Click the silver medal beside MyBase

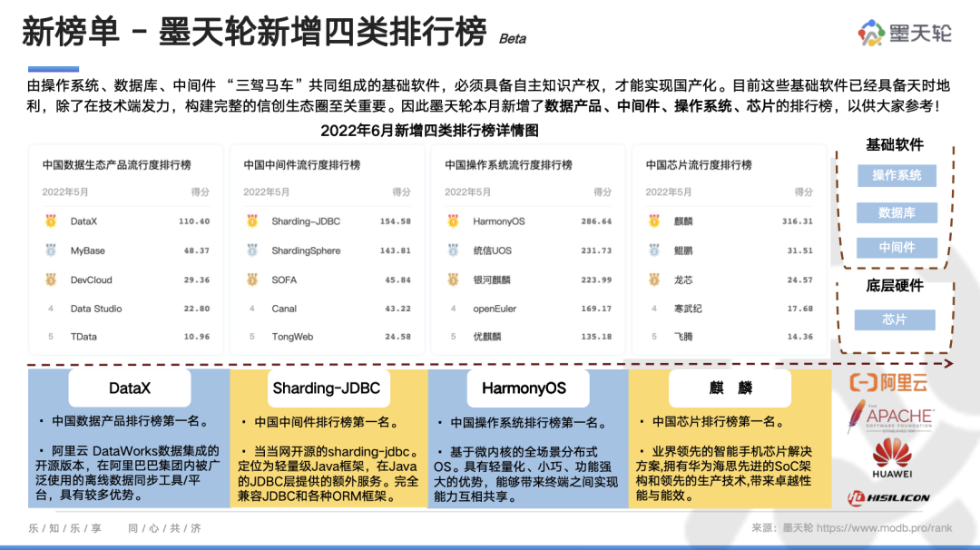pos(51,250)
